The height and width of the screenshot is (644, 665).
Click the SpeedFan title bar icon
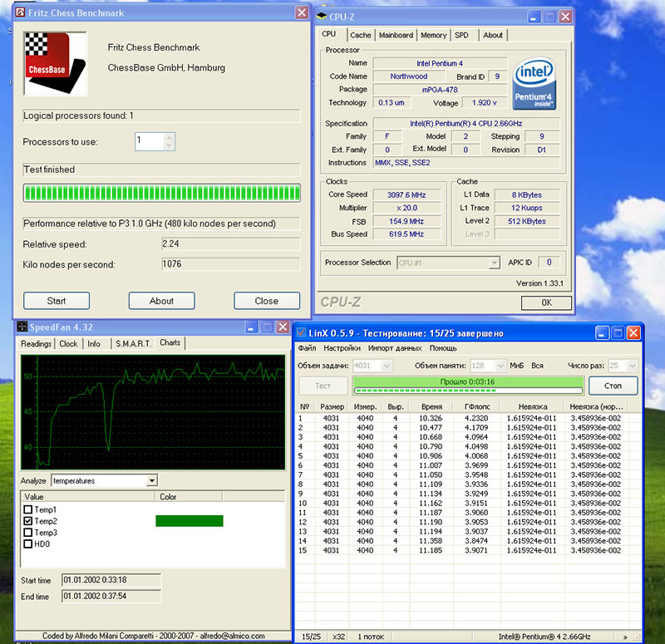[x=22, y=327]
